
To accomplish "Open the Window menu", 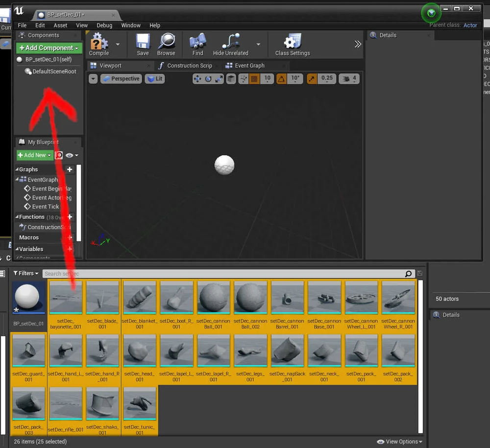I will click(x=130, y=25).
